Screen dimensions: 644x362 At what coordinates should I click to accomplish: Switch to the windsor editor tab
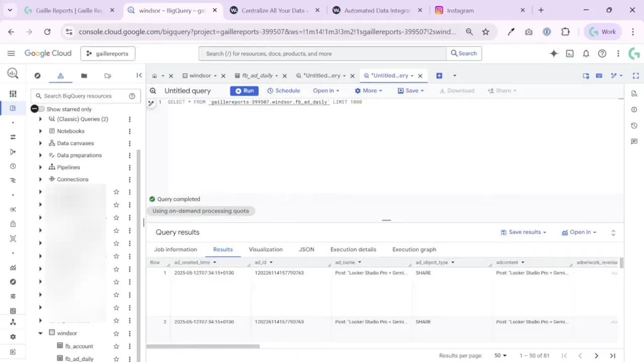point(200,75)
